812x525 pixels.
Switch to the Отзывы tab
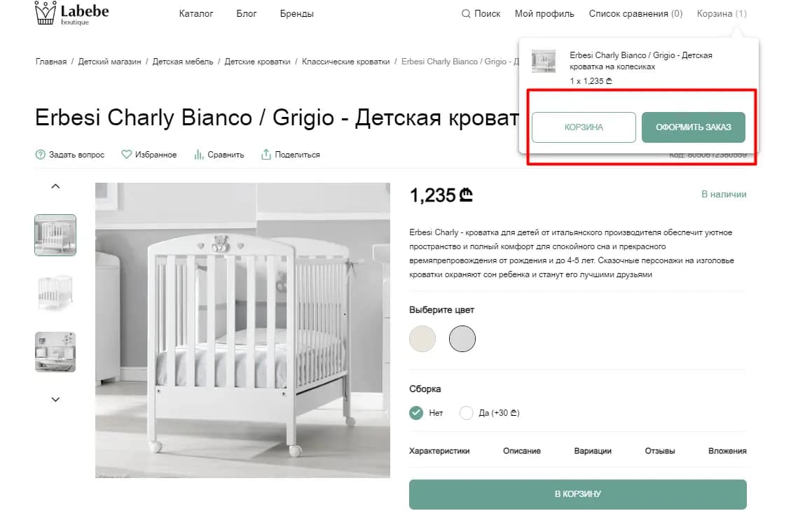pyautogui.click(x=660, y=451)
